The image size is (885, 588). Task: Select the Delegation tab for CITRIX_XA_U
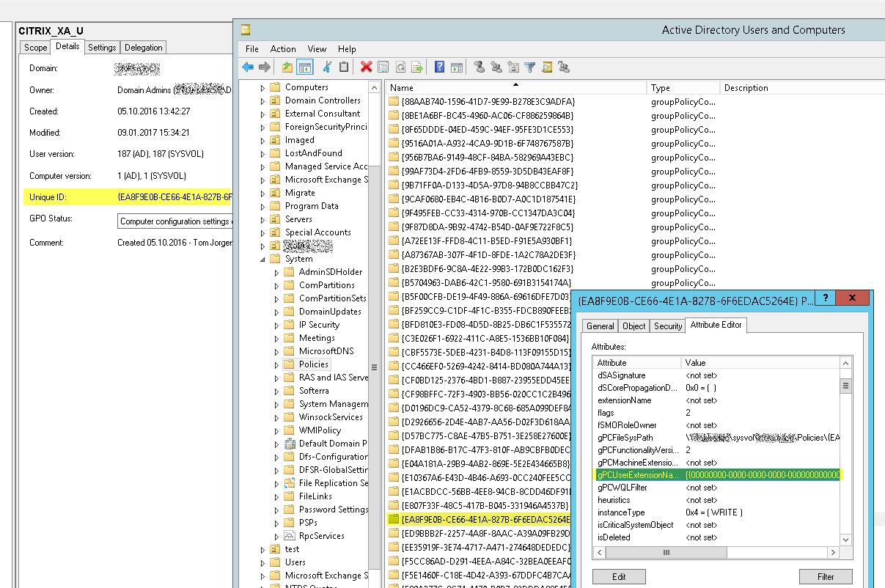pyautogui.click(x=143, y=47)
